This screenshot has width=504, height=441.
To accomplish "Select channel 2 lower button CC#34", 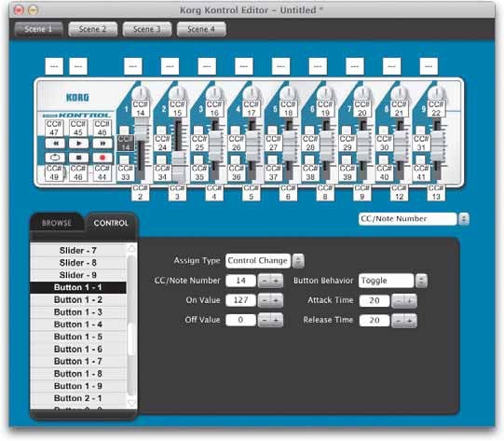I will click(x=162, y=172).
